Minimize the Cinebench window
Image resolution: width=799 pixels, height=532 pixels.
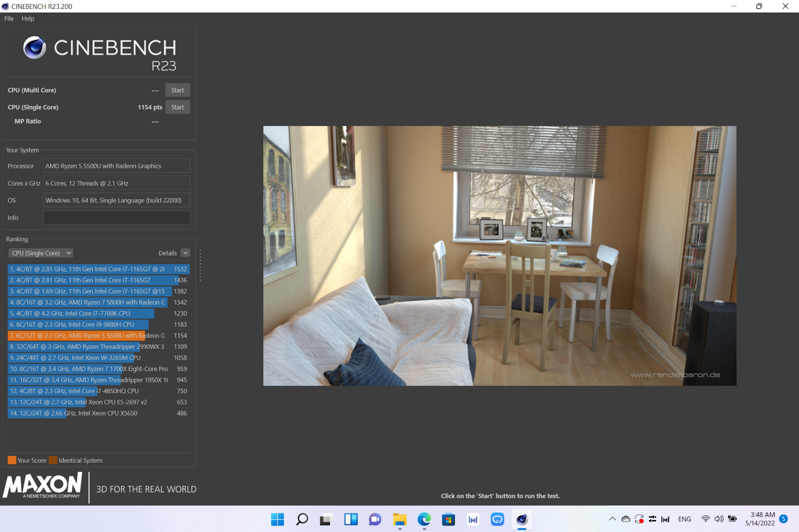[734, 6]
